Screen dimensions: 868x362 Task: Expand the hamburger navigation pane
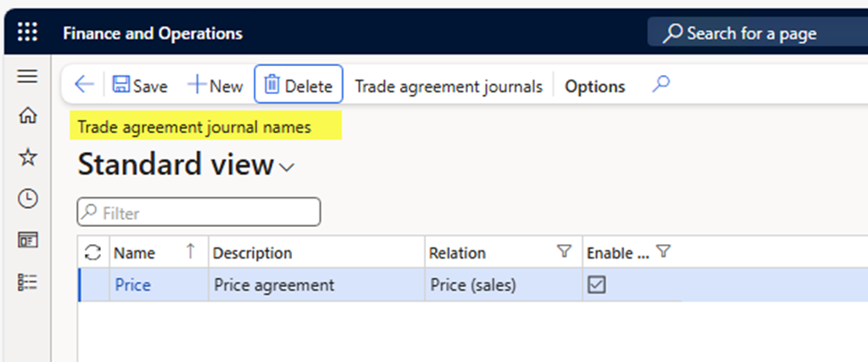click(x=27, y=76)
